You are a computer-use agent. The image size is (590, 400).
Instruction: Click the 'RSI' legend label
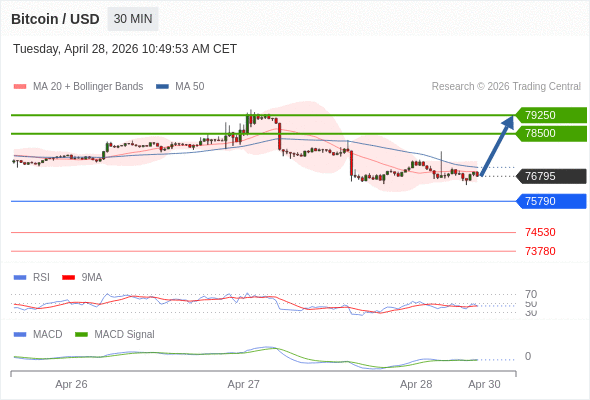coord(41,278)
